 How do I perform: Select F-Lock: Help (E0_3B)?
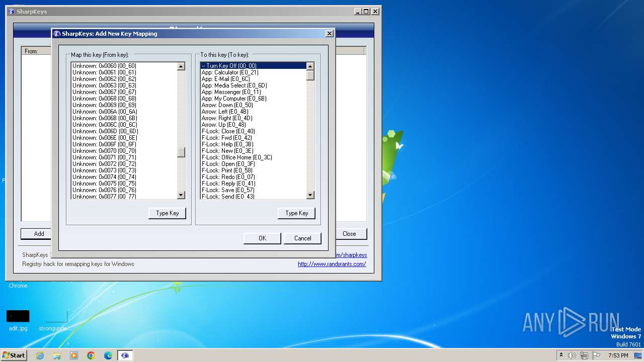click(253, 144)
